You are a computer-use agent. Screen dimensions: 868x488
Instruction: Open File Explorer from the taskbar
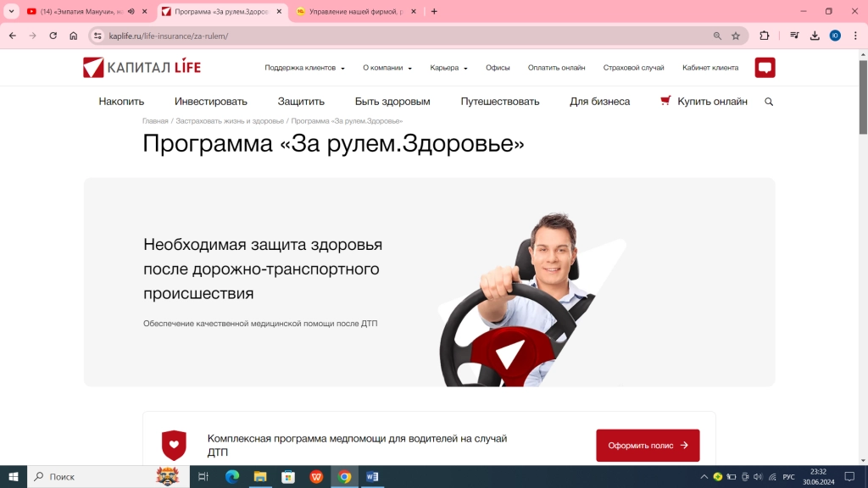(260, 476)
